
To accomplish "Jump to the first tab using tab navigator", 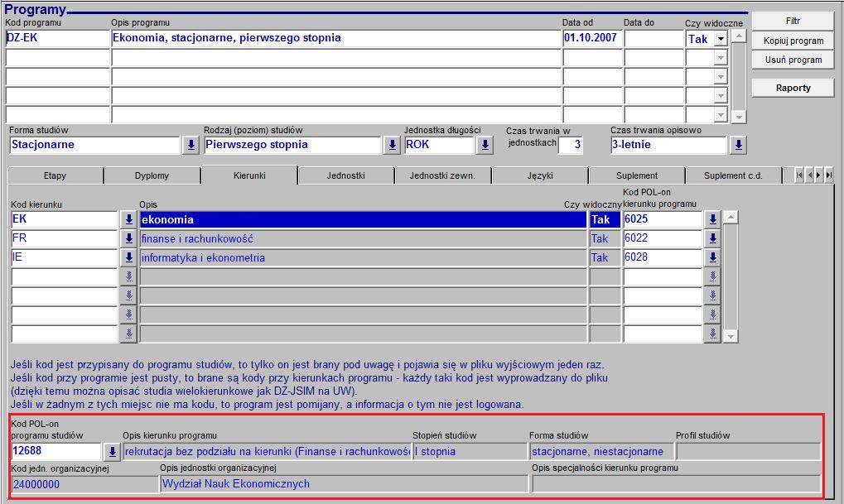I will 798,175.
